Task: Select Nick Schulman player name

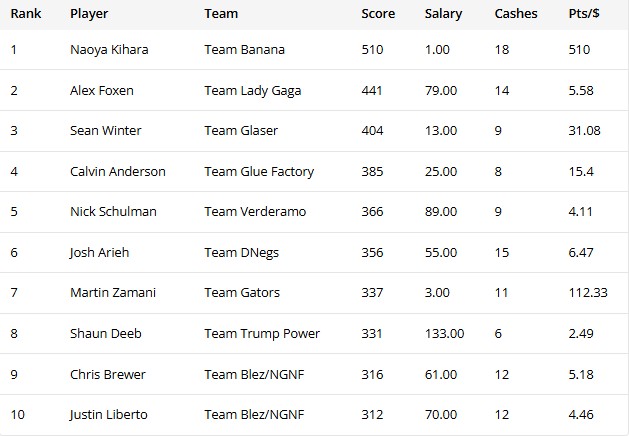Action: [x=113, y=211]
